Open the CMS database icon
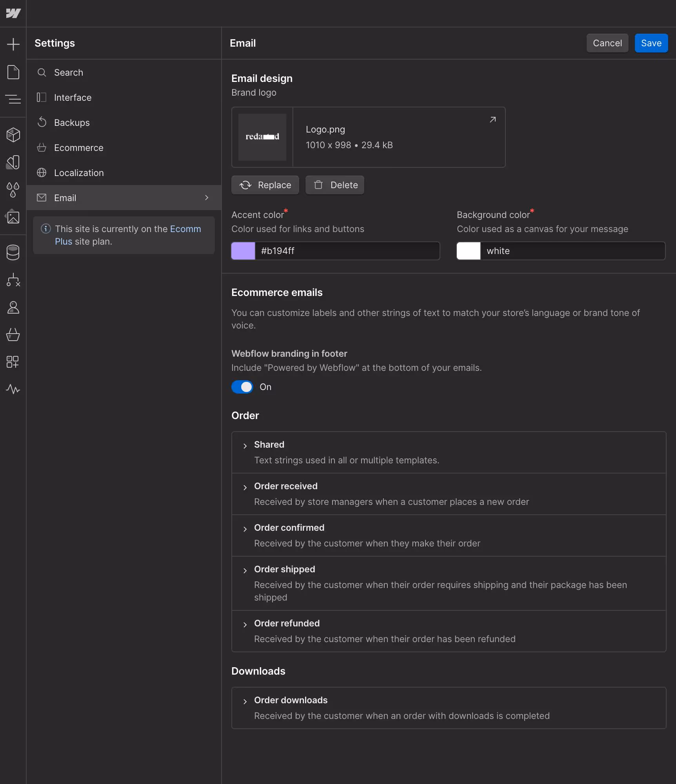Viewport: 676px width, 784px height. pyautogui.click(x=13, y=252)
